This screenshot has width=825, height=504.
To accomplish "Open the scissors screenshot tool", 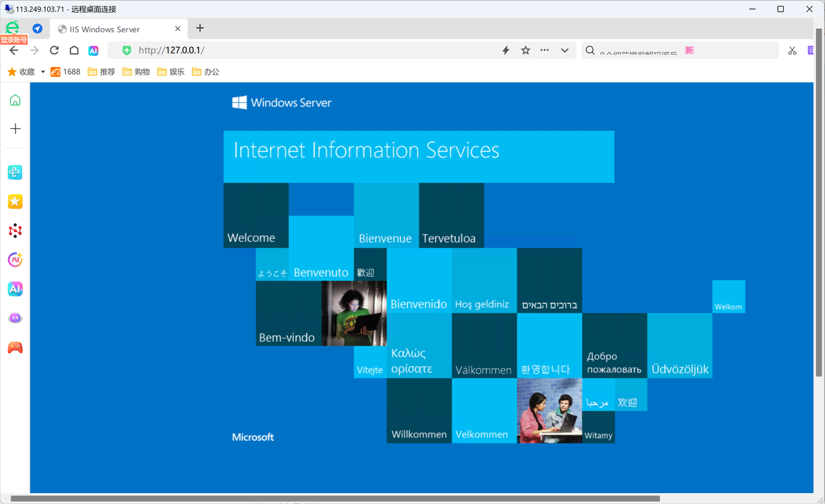I will click(x=792, y=50).
